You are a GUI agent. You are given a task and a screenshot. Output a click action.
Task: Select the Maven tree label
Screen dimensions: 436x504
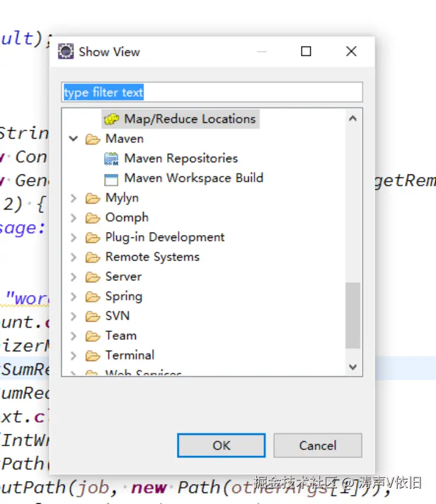(124, 139)
